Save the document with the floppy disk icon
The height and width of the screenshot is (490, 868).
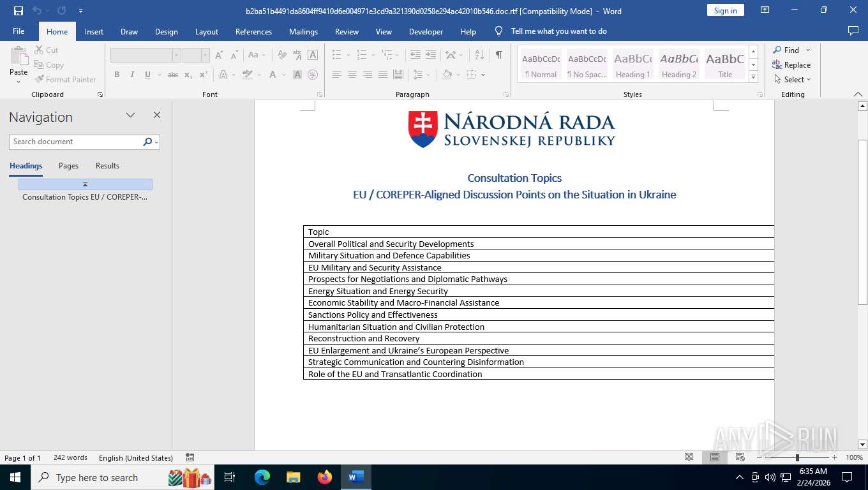[x=19, y=11]
